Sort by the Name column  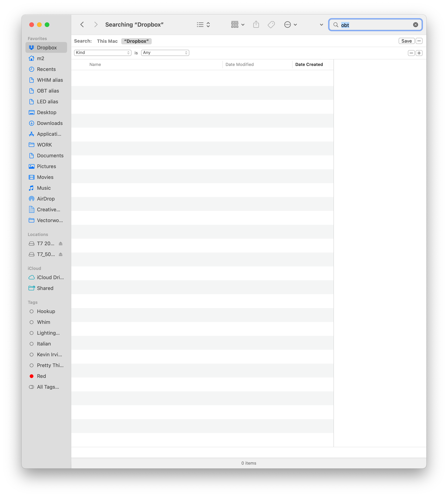95,65
